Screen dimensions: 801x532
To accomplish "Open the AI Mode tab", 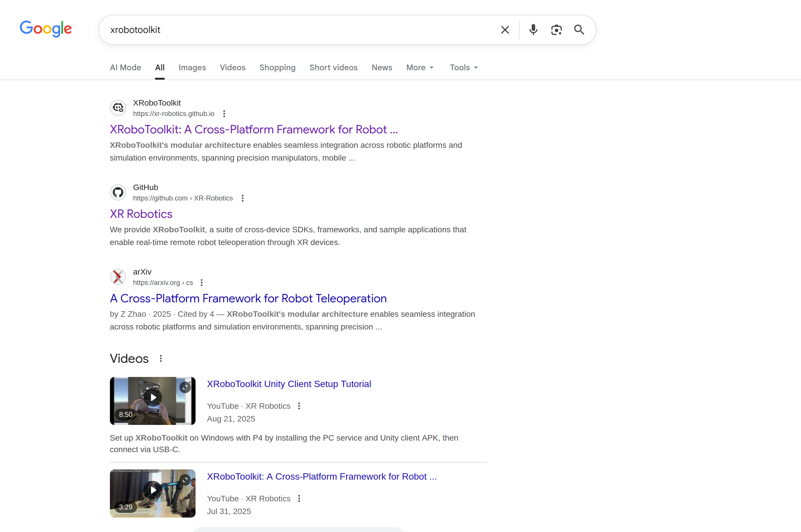I will tap(125, 67).
